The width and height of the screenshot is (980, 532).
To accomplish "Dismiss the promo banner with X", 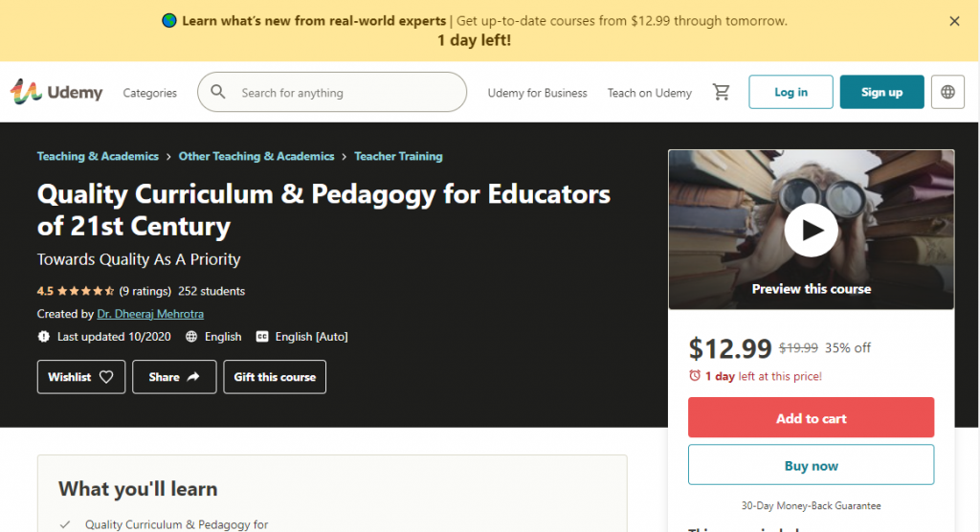I will click(x=954, y=21).
